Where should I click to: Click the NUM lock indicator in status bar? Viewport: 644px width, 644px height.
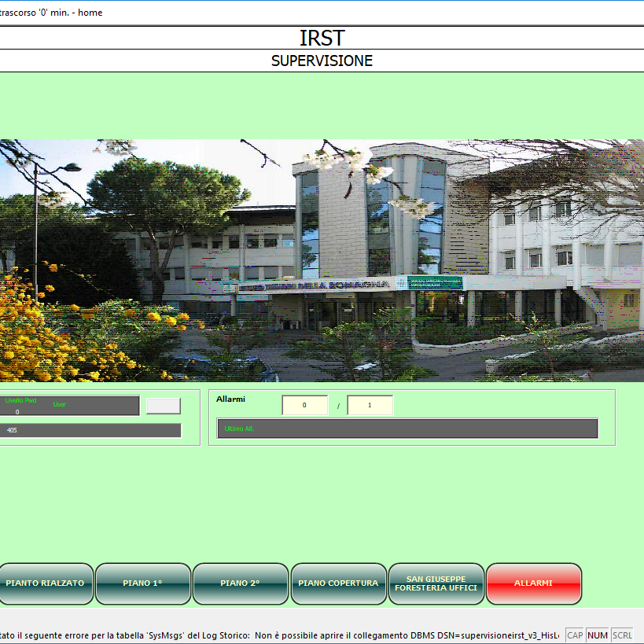point(598,635)
